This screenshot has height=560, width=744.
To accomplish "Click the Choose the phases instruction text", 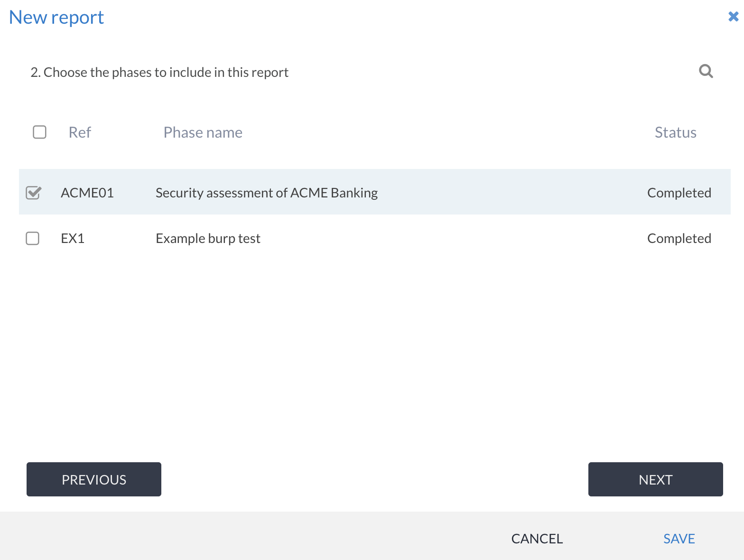I will (x=159, y=72).
